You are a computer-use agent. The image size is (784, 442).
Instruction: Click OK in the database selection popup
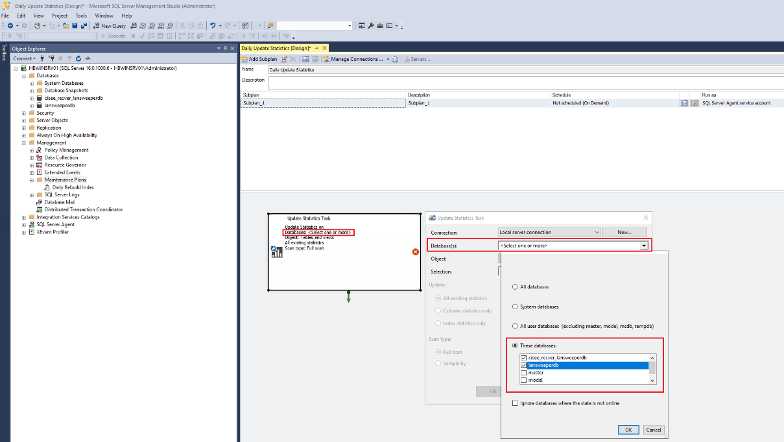[628, 430]
